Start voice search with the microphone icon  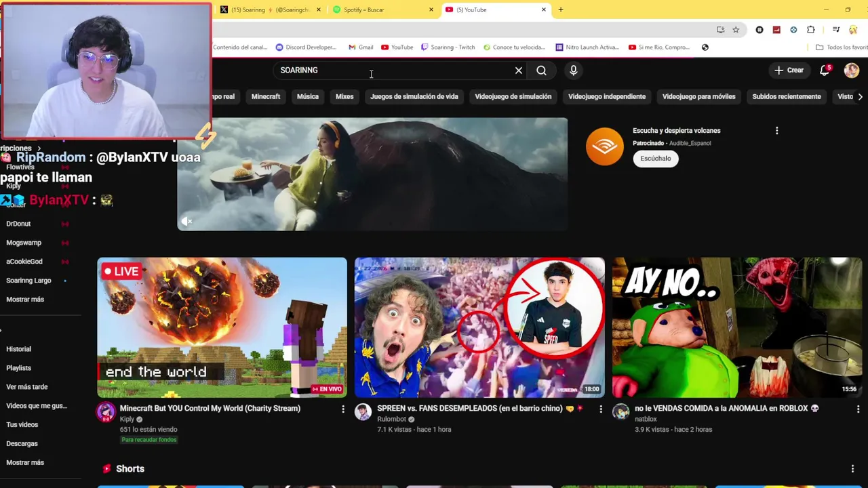(x=574, y=70)
